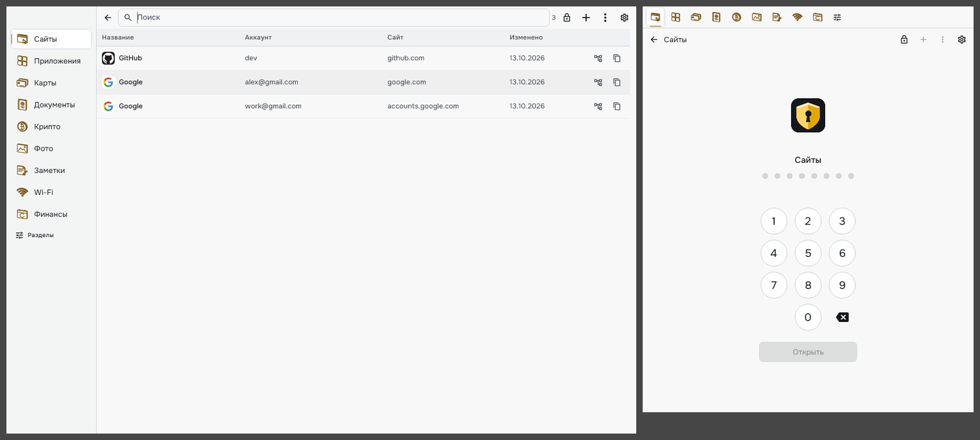The width and height of the screenshot is (980, 440).
Task: Delete last PIN digit with backspace
Action: [842, 317]
